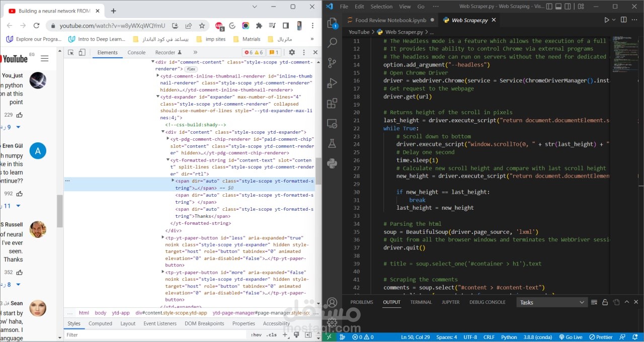Open the output log in editor
Image resolution: width=644 pixels, height=342 pixels.
616,302
